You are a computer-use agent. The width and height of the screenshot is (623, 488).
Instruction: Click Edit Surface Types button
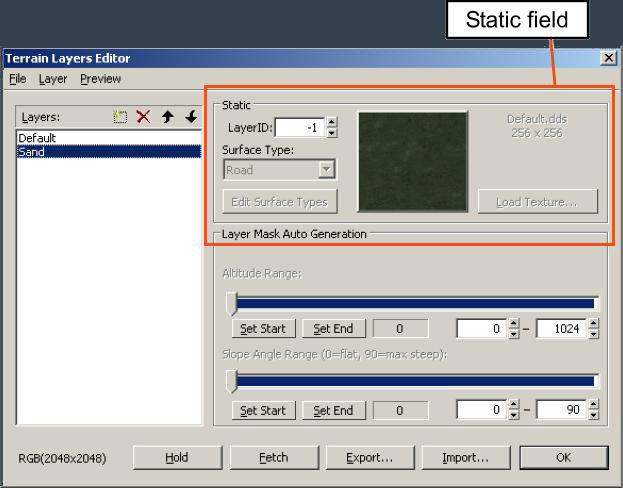point(280,202)
